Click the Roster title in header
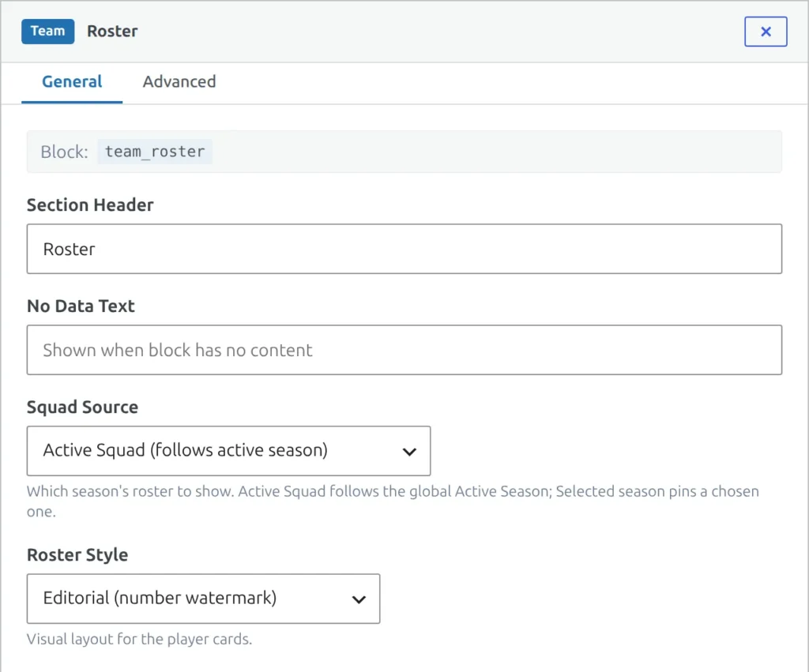809x672 pixels. (112, 31)
